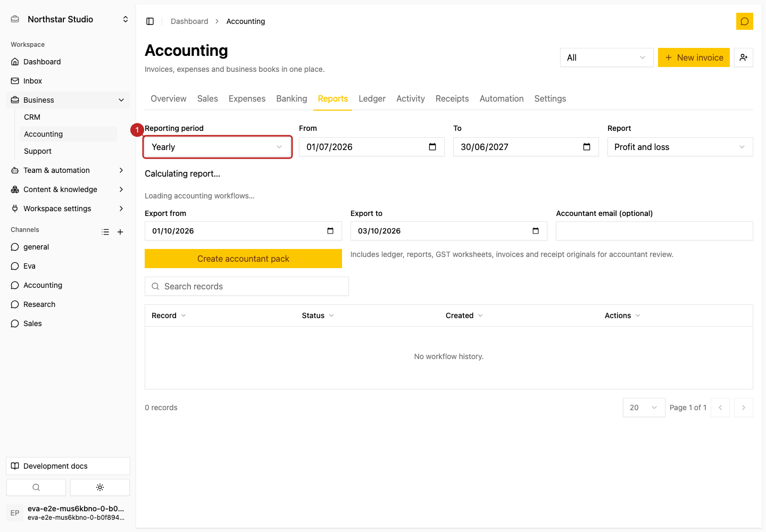Open the yellow chat bubble icon
The width and height of the screenshot is (766, 532).
(745, 21)
